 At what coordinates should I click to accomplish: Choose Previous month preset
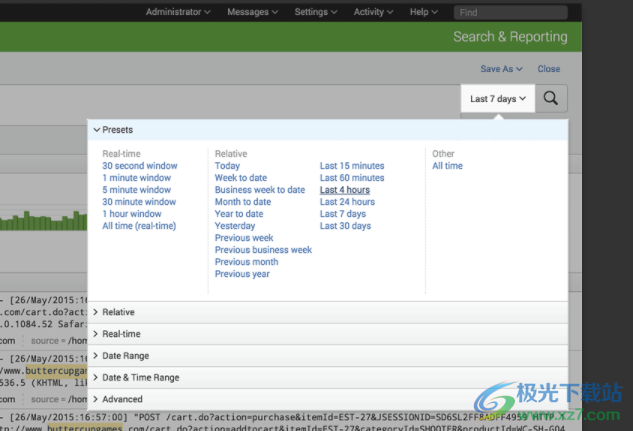pyautogui.click(x=246, y=262)
